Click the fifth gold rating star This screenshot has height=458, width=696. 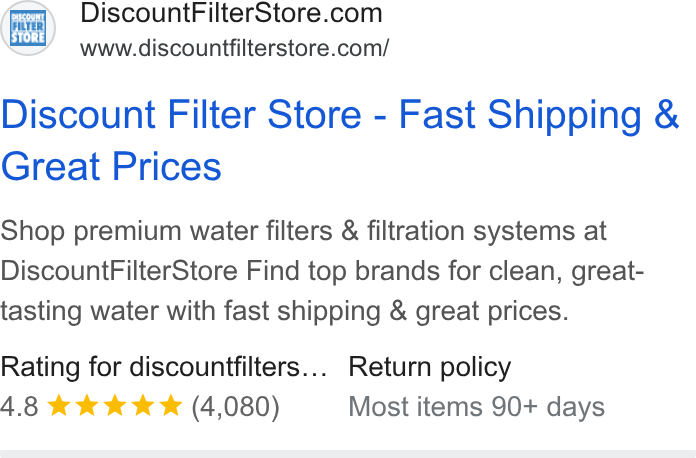(x=171, y=406)
